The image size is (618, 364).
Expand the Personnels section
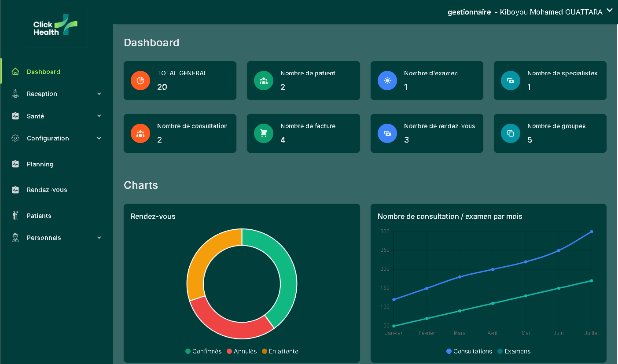(43, 238)
